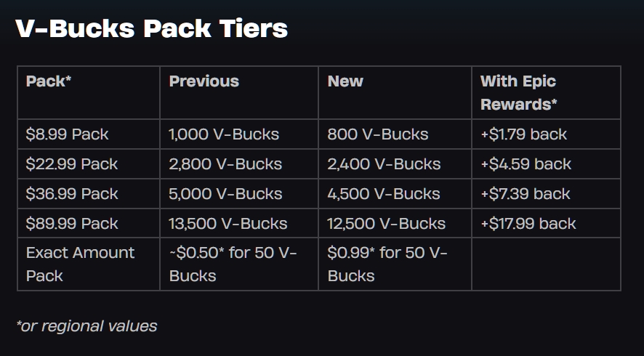644x356 pixels.
Task: Click the $0.99* for 50 V-Bucks cell
Action: click(x=387, y=264)
